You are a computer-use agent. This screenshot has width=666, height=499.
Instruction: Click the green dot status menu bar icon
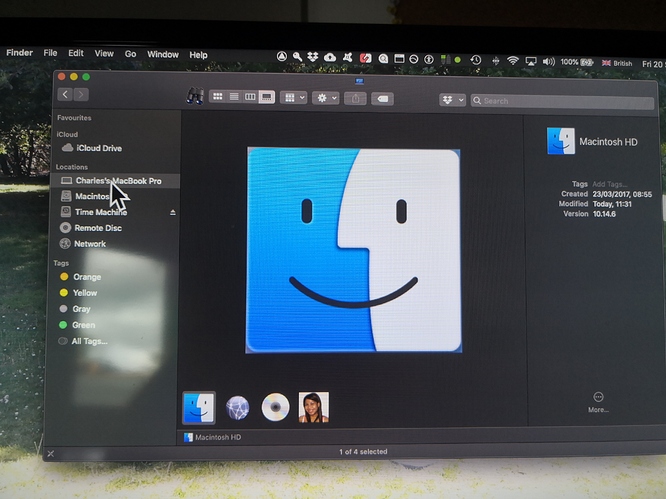point(457,60)
